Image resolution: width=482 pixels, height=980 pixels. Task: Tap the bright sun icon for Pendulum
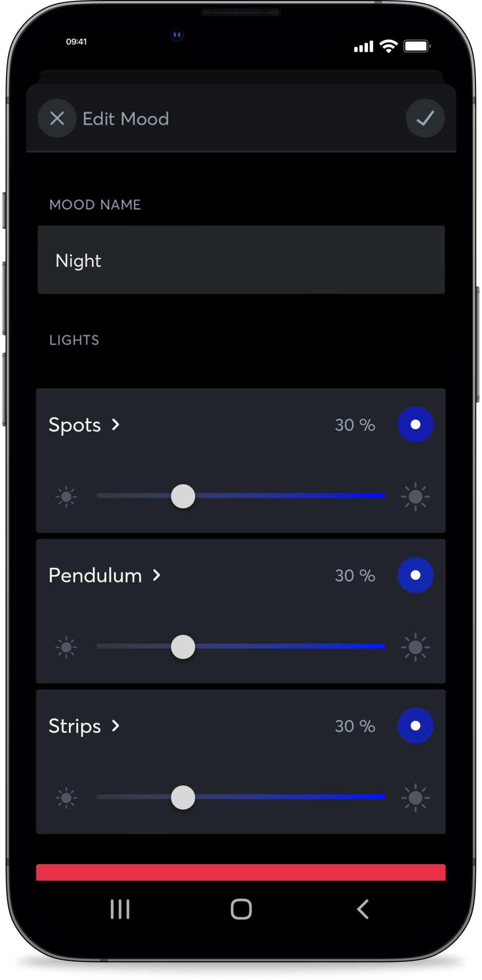pos(415,647)
